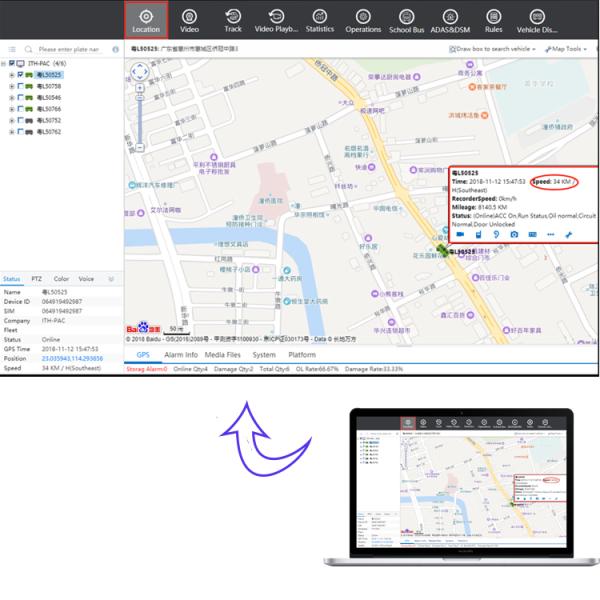This screenshot has height=600, width=600.
Task: Open the Video module in top toolbar
Action: coord(189,20)
